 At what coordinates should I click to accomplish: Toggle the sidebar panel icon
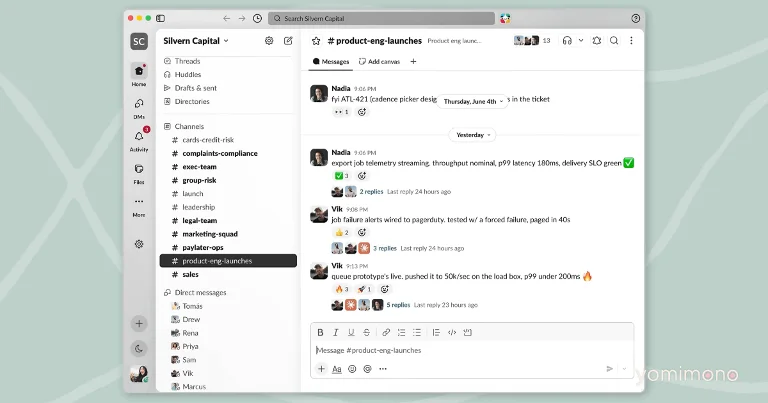click(x=160, y=18)
